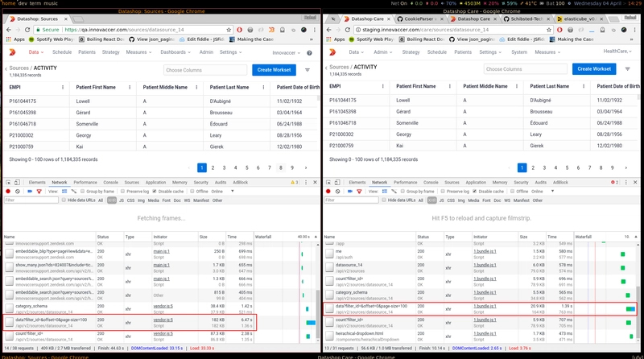Toggle Group by frame in right DevTools
Image resolution: width=644 pixels, height=359 pixels.
pos(403,192)
